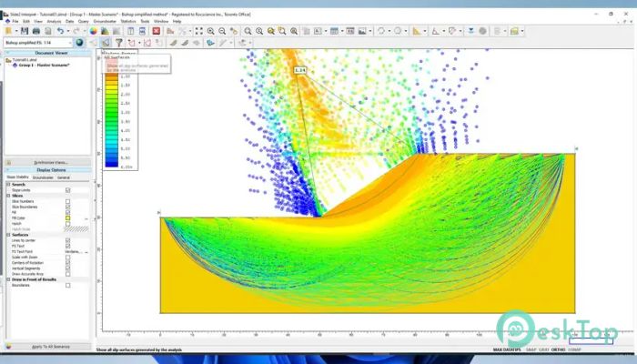Click the Zoom Out magnifier icon

click(222, 31)
